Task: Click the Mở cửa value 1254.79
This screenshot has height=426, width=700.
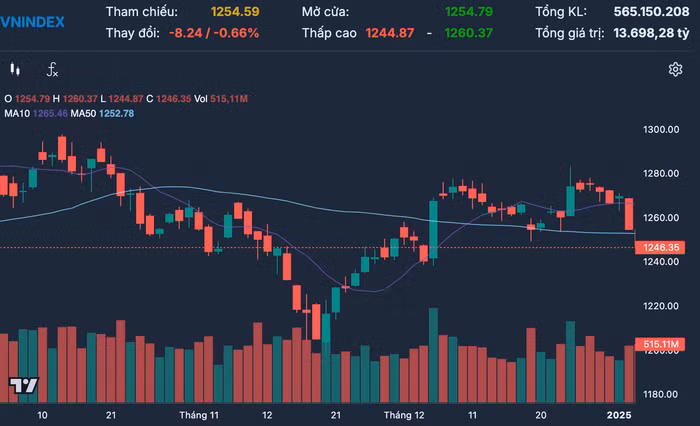Action: point(469,12)
